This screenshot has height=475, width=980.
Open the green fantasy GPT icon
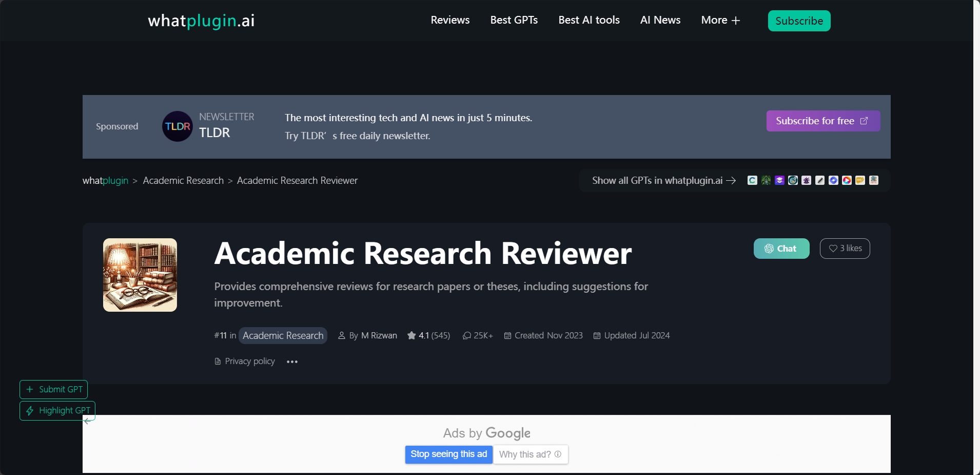(766, 180)
